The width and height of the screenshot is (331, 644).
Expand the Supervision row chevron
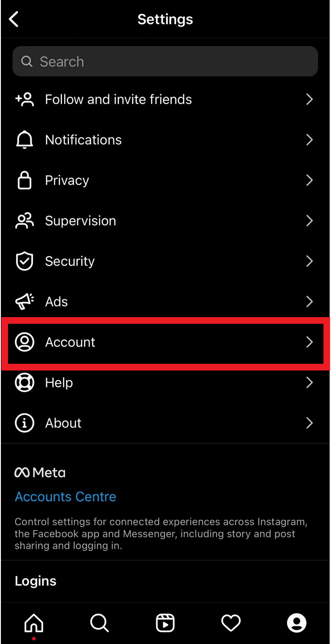(x=310, y=221)
